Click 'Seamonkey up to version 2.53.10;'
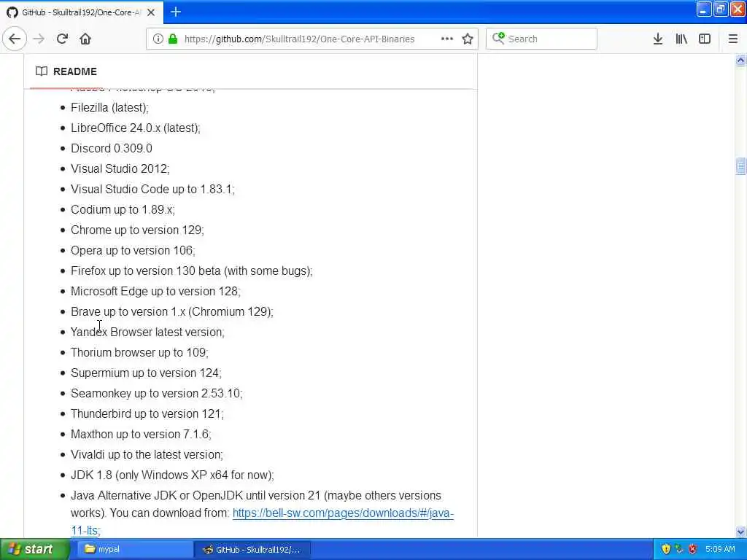 click(157, 394)
